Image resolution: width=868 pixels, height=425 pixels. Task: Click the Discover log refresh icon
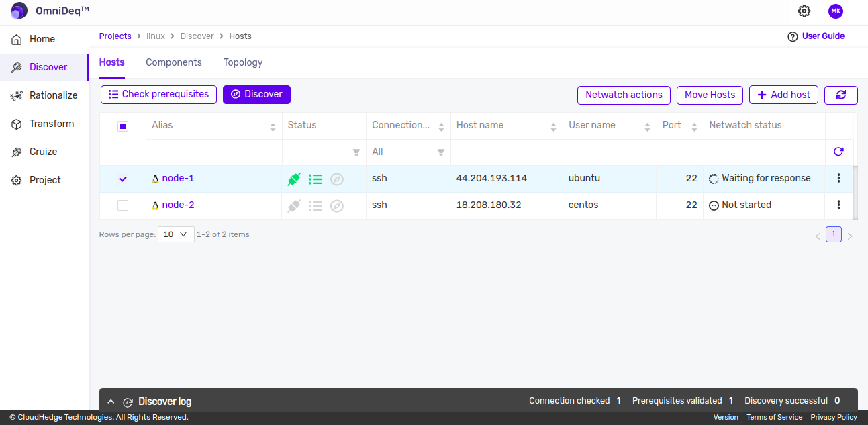(128, 402)
